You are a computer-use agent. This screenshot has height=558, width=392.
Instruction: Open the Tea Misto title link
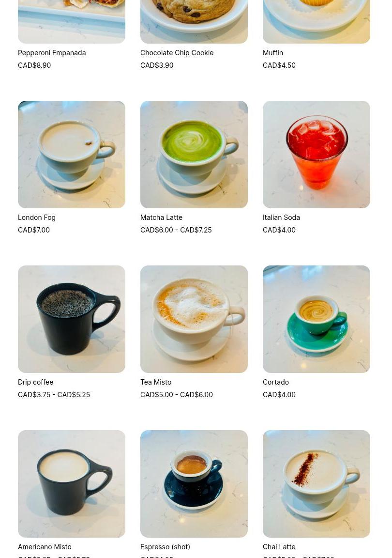point(156,382)
